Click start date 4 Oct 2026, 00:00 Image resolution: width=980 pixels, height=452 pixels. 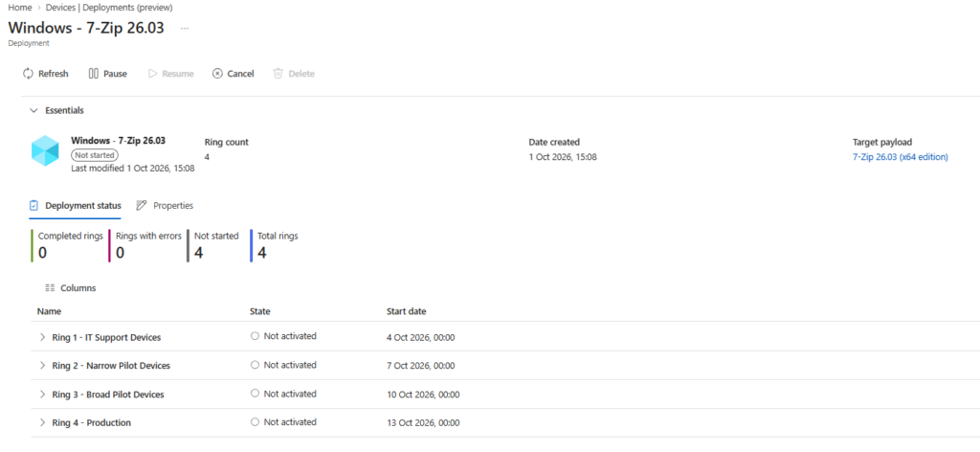click(x=421, y=338)
